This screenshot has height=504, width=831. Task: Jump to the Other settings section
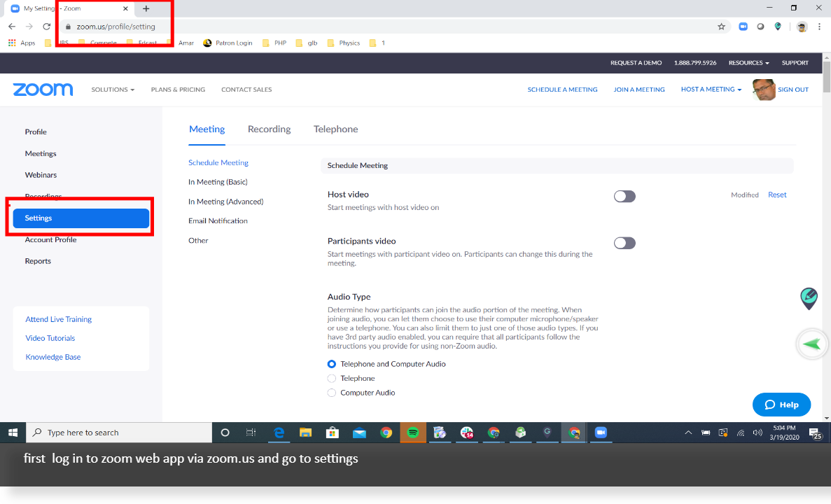coord(198,241)
